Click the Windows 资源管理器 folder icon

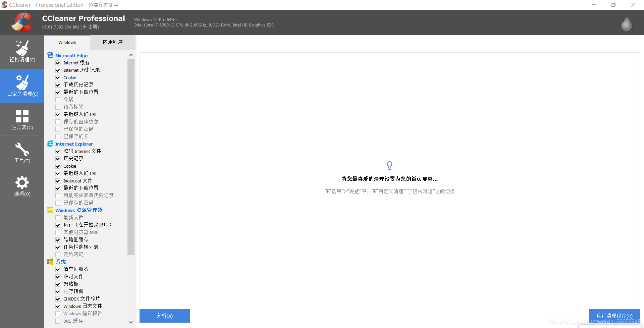[50, 210]
